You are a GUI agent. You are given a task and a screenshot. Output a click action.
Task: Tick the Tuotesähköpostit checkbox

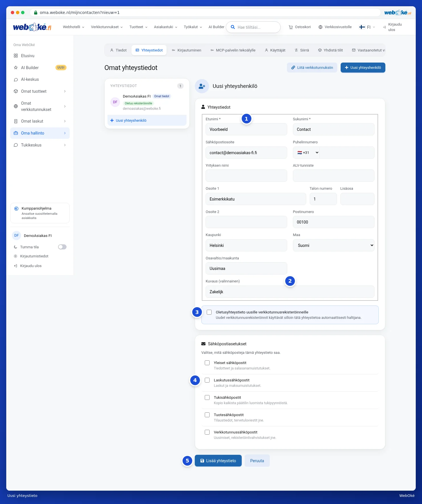(x=207, y=415)
